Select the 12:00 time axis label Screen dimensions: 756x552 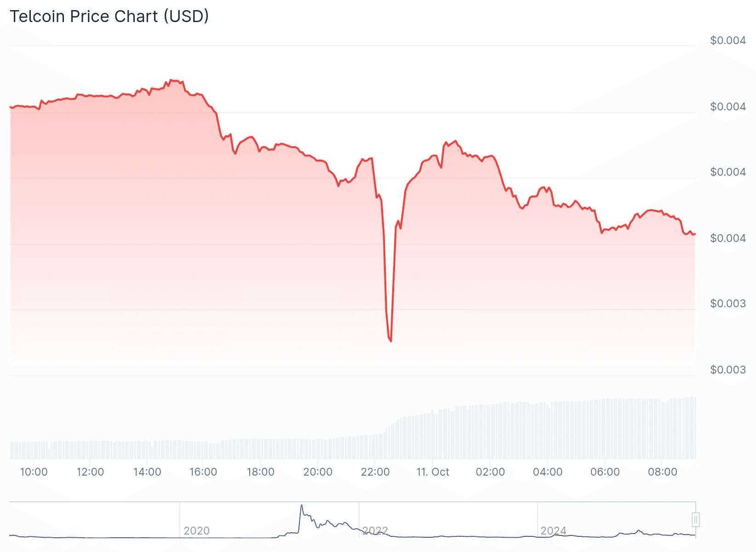tap(90, 472)
